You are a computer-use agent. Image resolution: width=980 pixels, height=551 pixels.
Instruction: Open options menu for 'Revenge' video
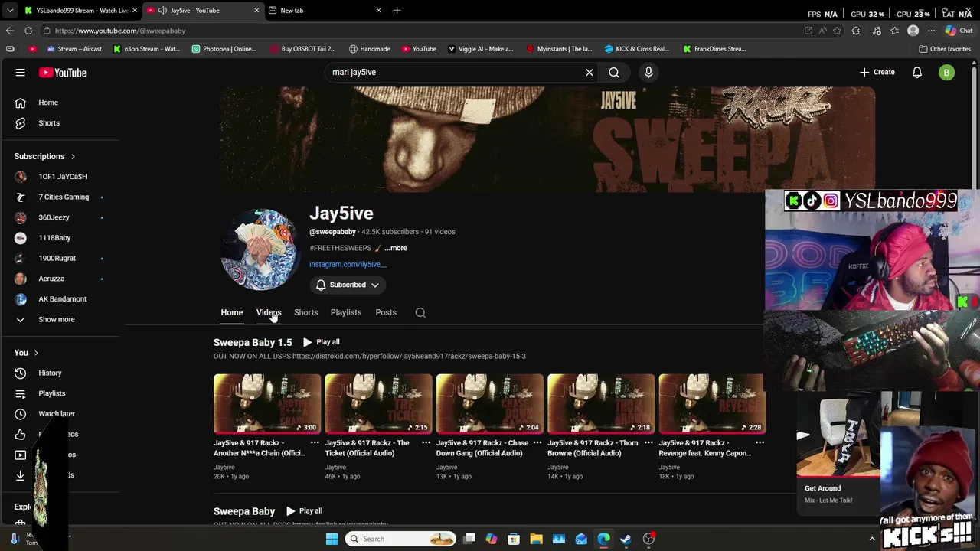759,443
